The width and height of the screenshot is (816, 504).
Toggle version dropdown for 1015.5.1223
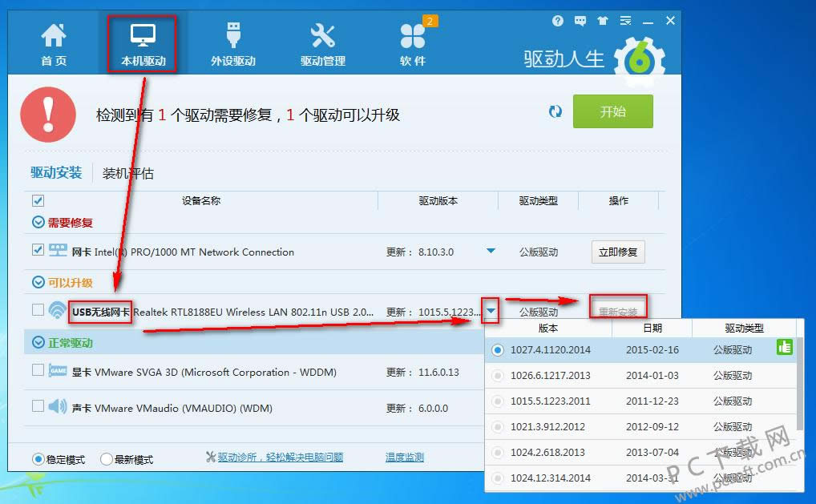pos(491,312)
